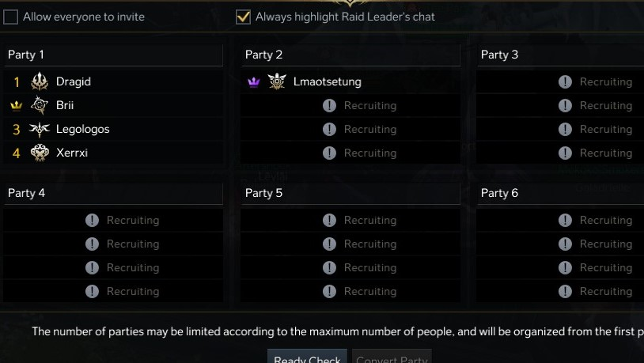This screenshot has height=363, width=644.
Task: Click Dragid's class emblem icon
Action: [x=40, y=81]
